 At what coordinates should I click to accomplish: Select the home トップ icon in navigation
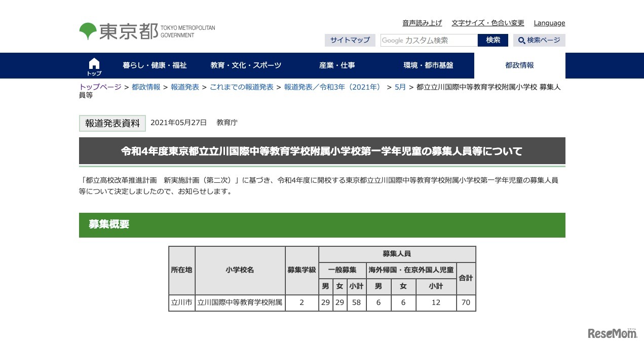click(x=94, y=65)
